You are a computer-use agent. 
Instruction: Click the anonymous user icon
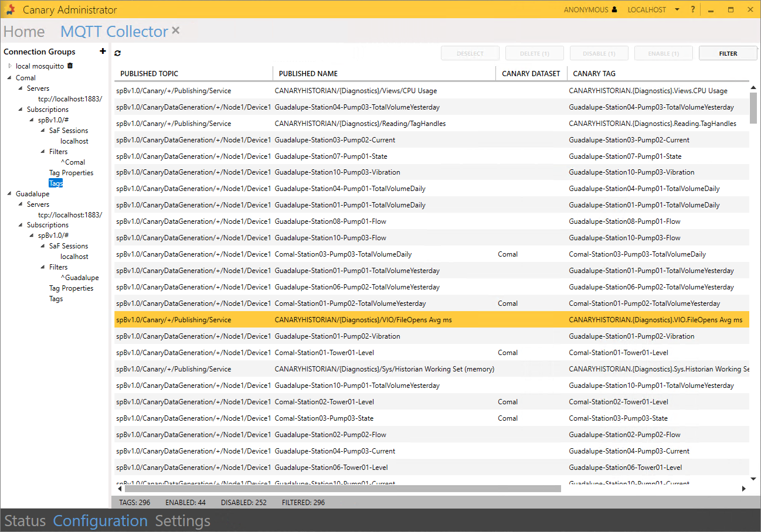[614, 10]
